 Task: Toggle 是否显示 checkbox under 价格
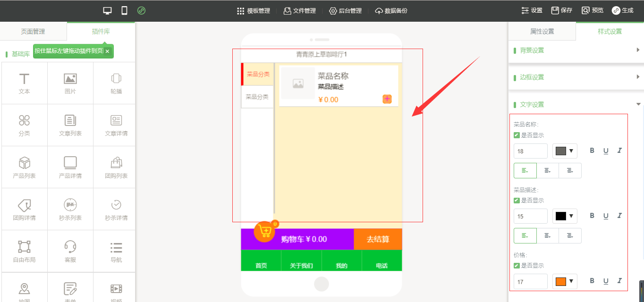coord(517,266)
